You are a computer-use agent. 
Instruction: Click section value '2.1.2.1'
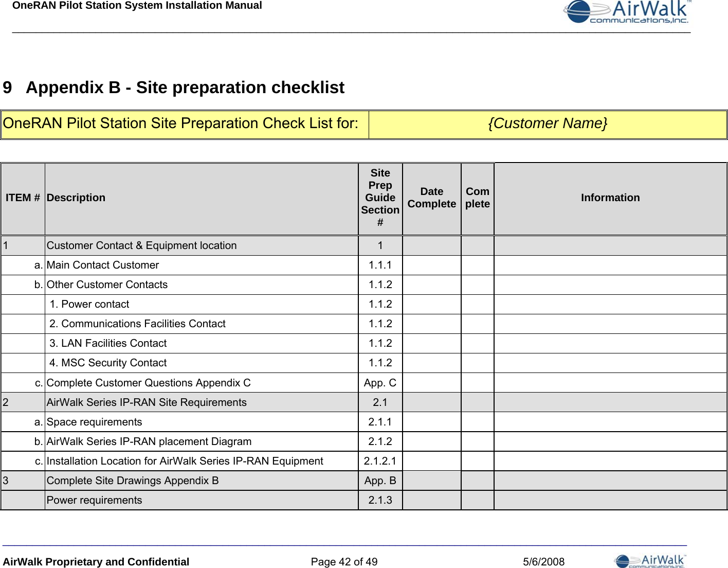pyautogui.click(x=380, y=461)
